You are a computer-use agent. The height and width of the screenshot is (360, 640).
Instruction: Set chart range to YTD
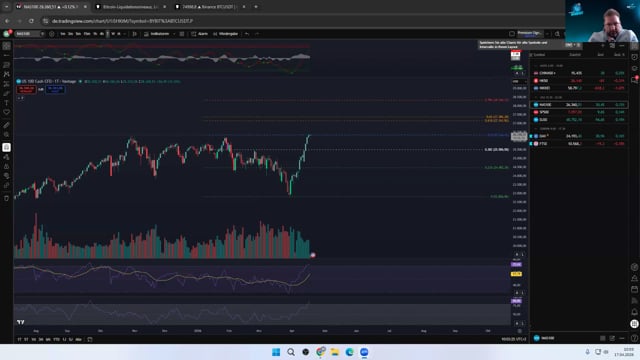pos(56,339)
